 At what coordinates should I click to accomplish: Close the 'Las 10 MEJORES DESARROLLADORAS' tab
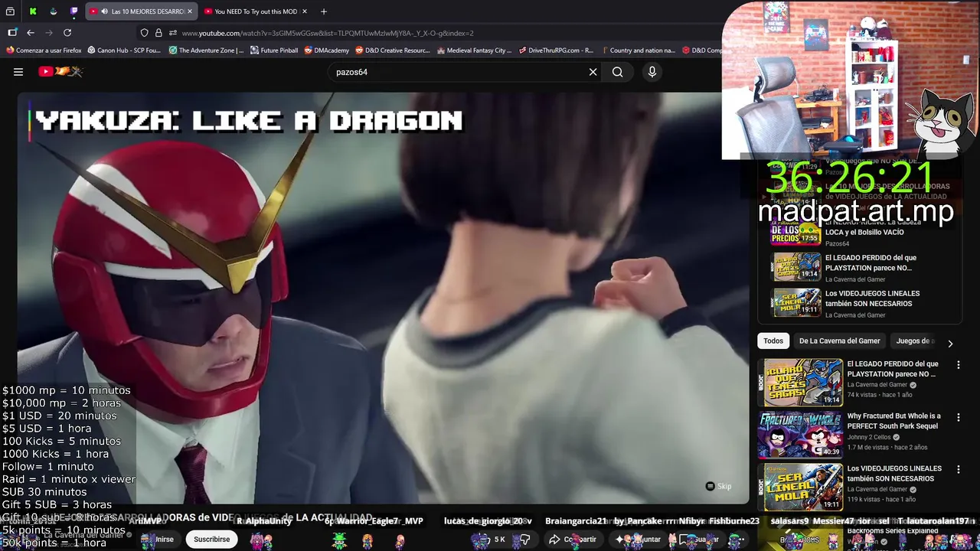[x=190, y=11]
